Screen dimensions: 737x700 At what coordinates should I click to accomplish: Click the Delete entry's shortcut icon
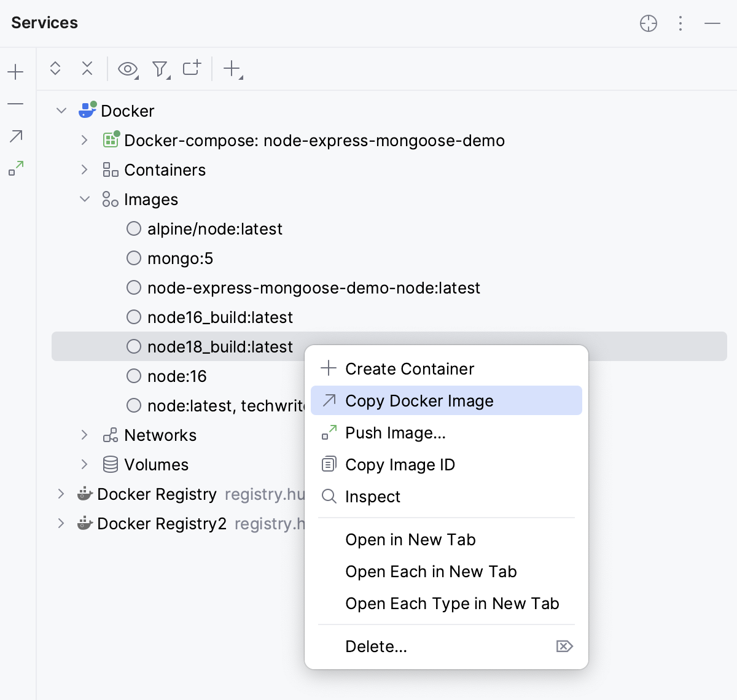(x=564, y=646)
